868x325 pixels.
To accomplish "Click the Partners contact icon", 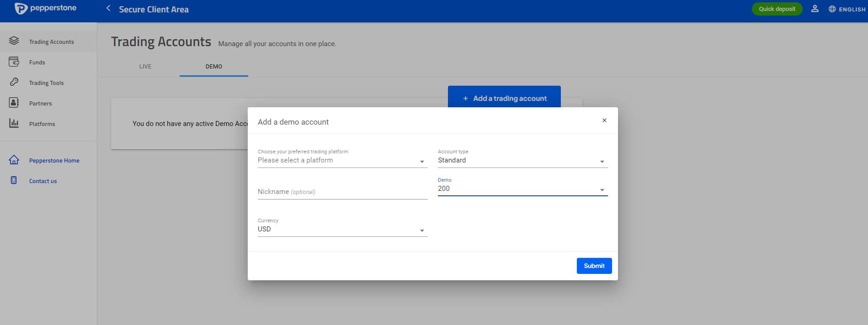I will click(x=14, y=103).
